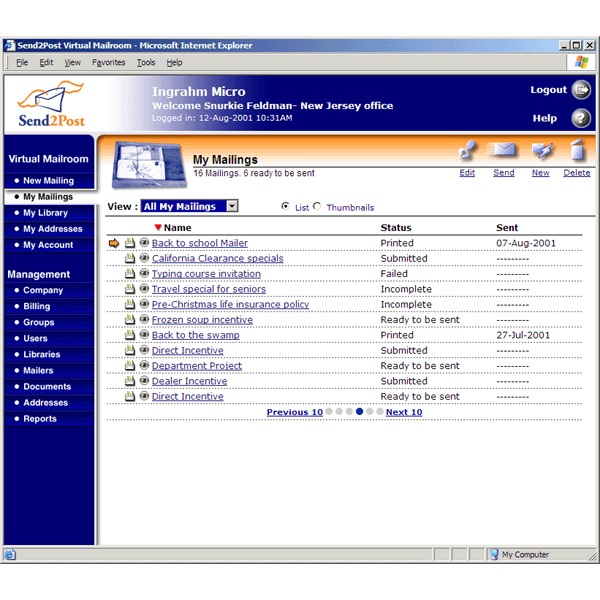Click the first gray pagination dot
This screenshot has height=600, width=600.
(x=329, y=411)
